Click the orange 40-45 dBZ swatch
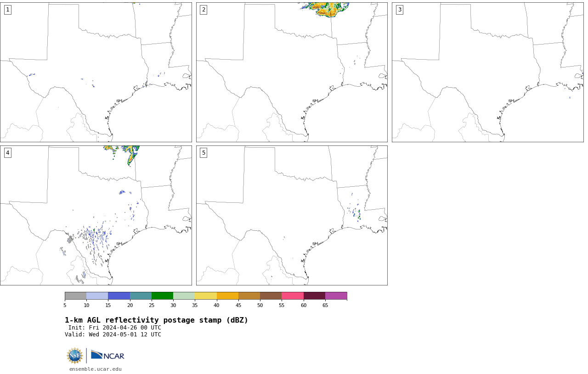This screenshot has width=588, height=374. 227,296
